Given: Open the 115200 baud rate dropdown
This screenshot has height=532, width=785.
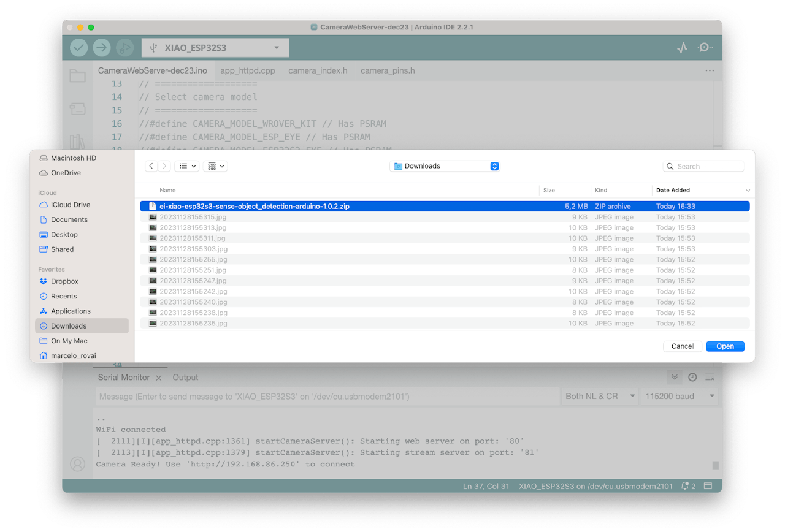Looking at the screenshot, I should (x=678, y=397).
